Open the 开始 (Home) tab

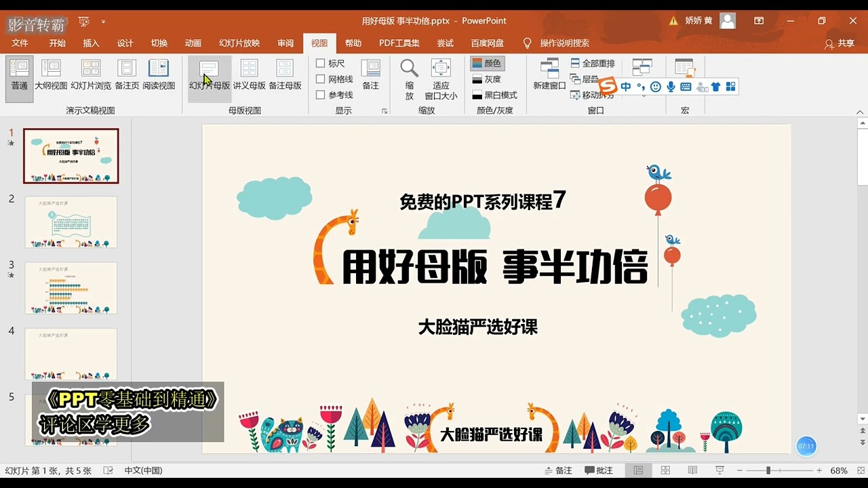57,43
